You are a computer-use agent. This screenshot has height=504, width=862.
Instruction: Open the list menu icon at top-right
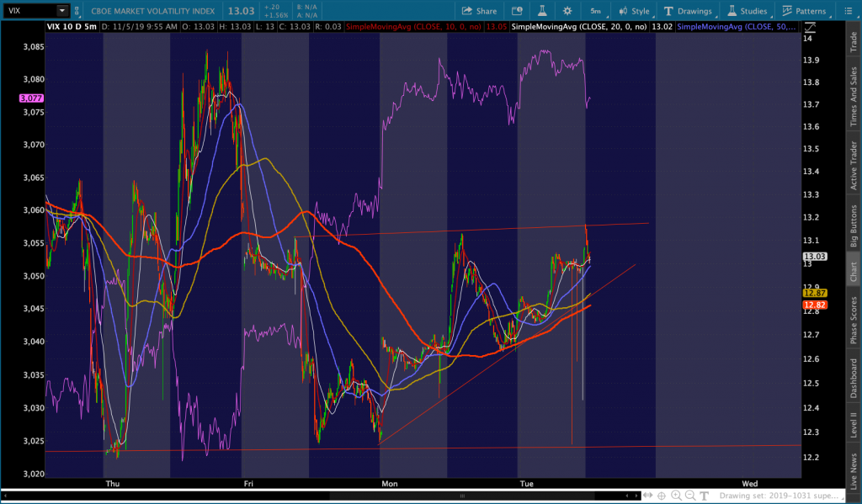(x=848, y=10)
